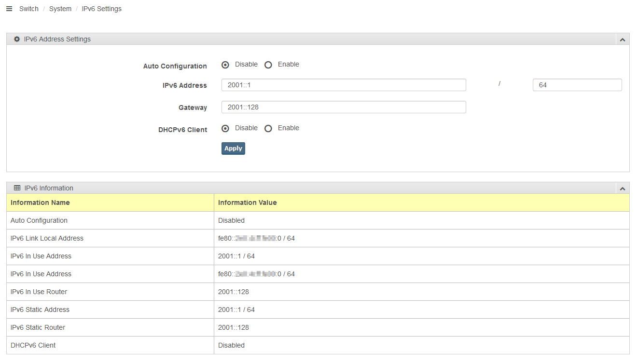Image resolution: width=638 pixels, height=364 pixels.
Task: Select Disable for Auto Configuration
Action: pyautogui.click(x=225, y=65)
